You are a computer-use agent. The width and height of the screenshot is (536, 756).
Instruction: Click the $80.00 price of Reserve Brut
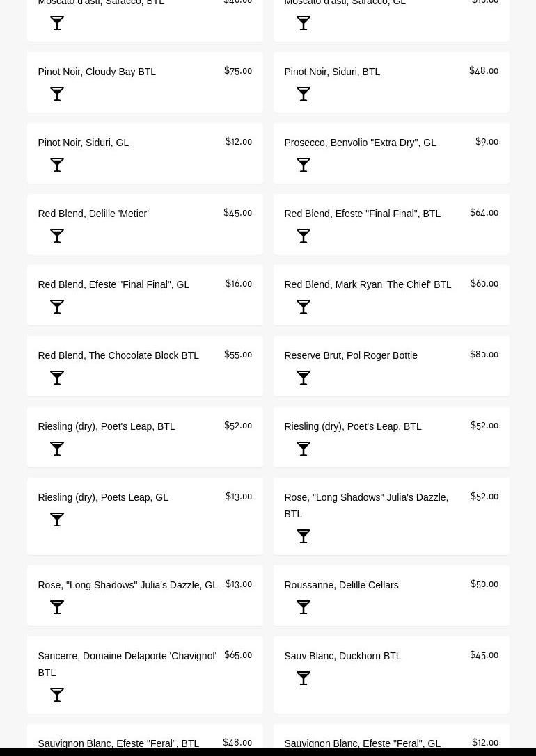[484, 355]
